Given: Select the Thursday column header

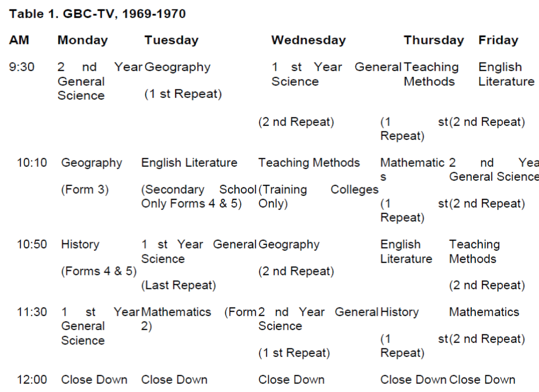Looking at the screenshot, I should [433, 40].
